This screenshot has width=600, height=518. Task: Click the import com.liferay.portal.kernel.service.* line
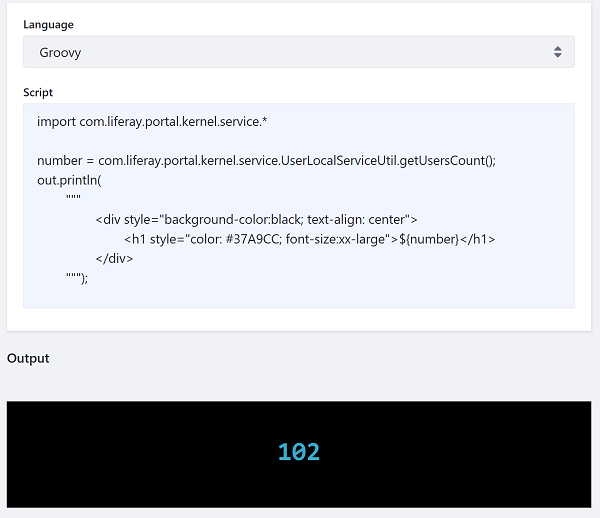coord(152,122)
